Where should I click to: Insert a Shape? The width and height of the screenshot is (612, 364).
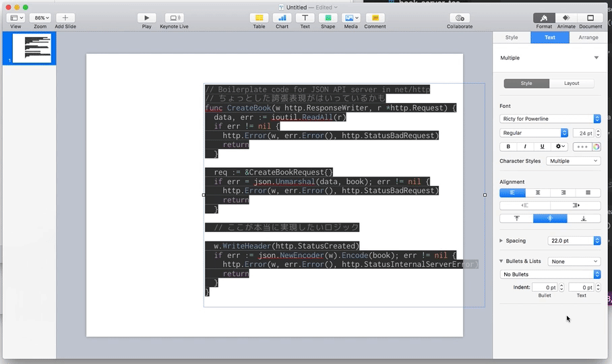click(x=328, y=18)
